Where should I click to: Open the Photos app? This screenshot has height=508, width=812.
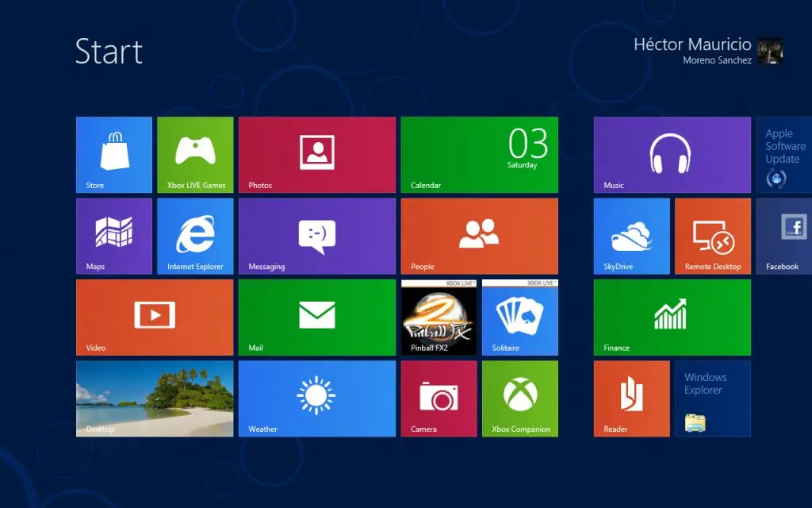[316, 154]
